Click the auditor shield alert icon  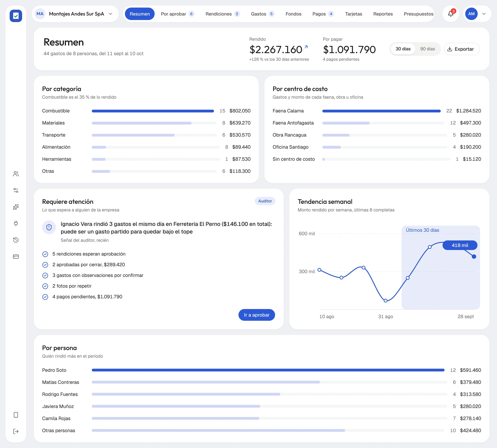(x=49, y=227)
